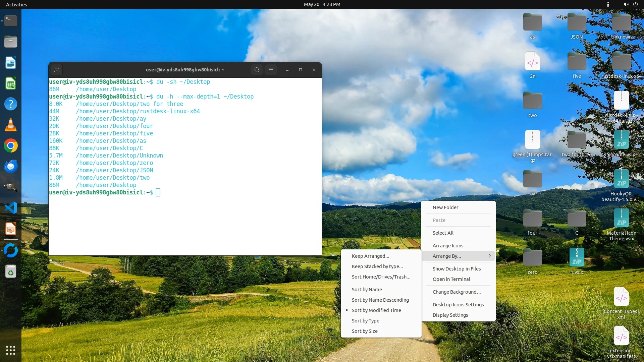The height and width of the screenshot is (362, 644).
Task: Click the terminal search icon
Action: (257, 70)
